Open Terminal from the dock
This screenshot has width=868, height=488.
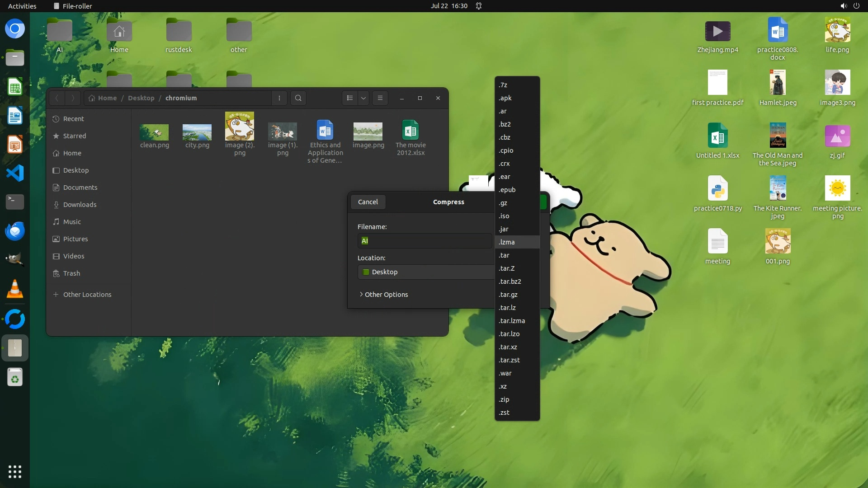15,202
